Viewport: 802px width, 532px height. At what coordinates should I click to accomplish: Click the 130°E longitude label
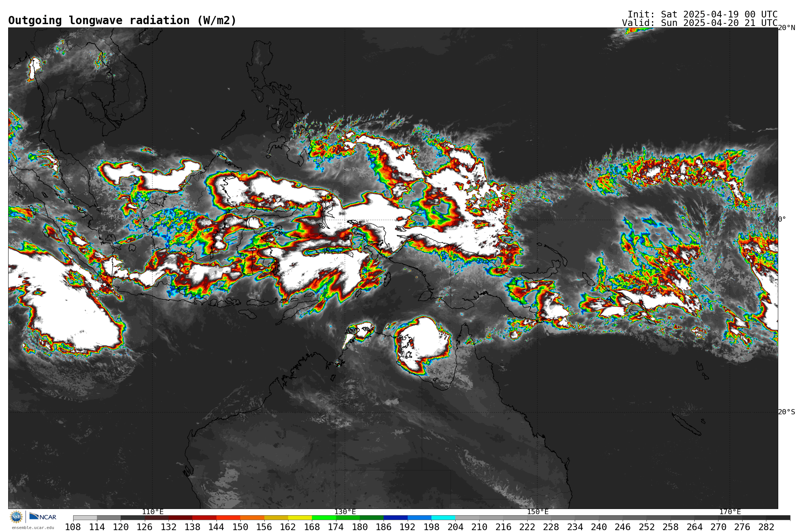point(345,512)
